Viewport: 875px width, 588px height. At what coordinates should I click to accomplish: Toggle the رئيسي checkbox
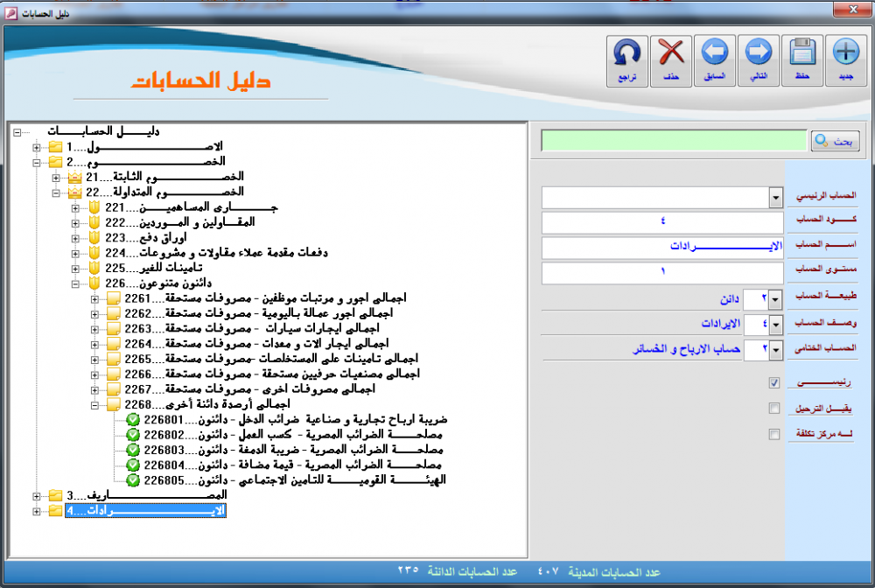(774, 382)
